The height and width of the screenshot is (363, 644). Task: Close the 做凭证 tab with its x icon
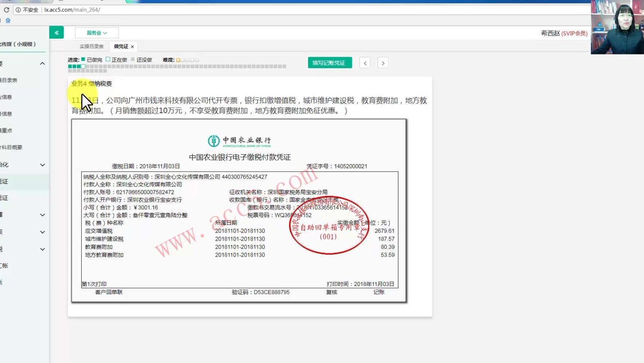(132, 47)
